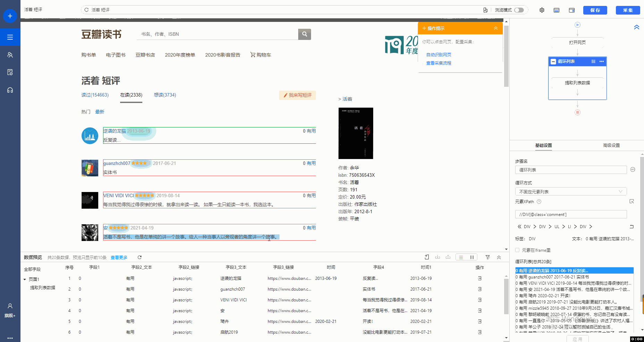Toggle the right workflow panel layout icon
Viewport: 644px width, 342px height.
tap(572, 10)
